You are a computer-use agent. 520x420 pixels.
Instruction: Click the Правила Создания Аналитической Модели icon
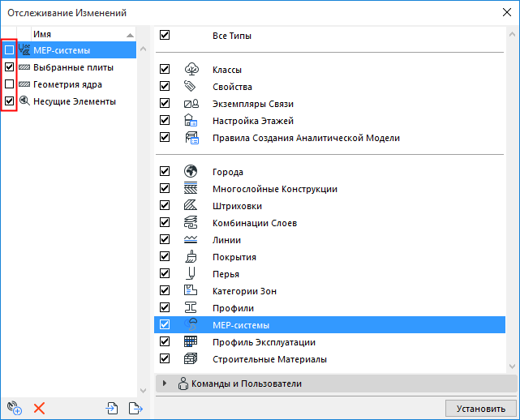191,138
